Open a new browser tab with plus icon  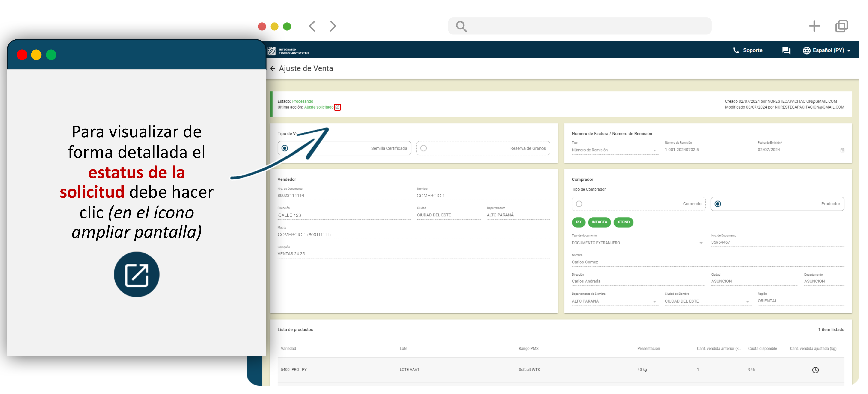(x=814, y=26)
